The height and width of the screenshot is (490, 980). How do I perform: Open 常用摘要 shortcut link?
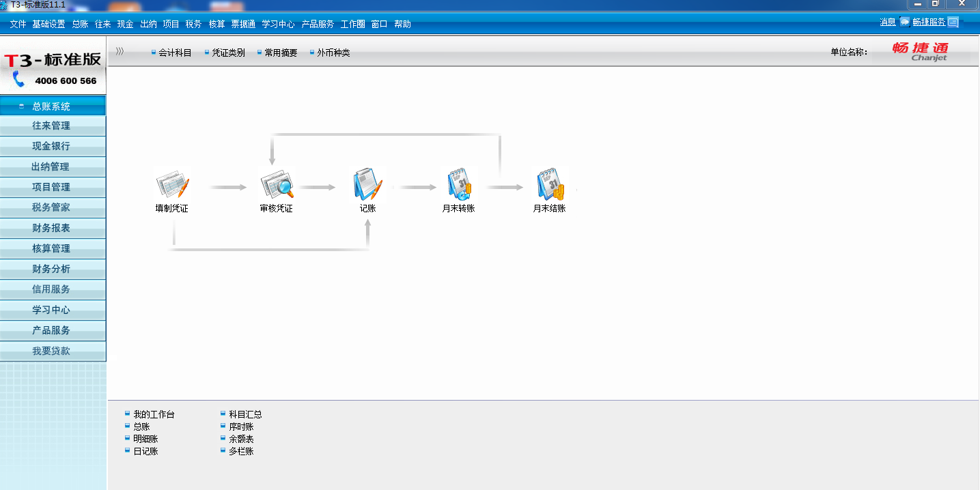[281, 53]
